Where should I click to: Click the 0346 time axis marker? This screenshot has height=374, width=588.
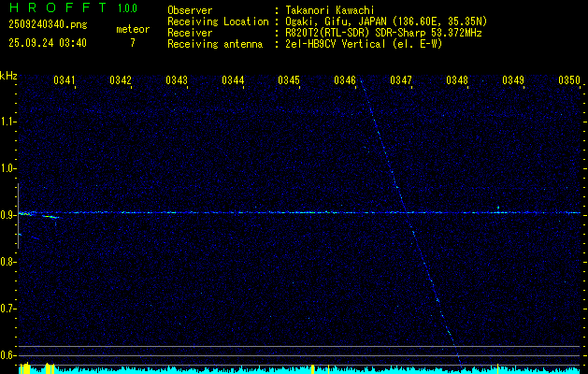345,79
